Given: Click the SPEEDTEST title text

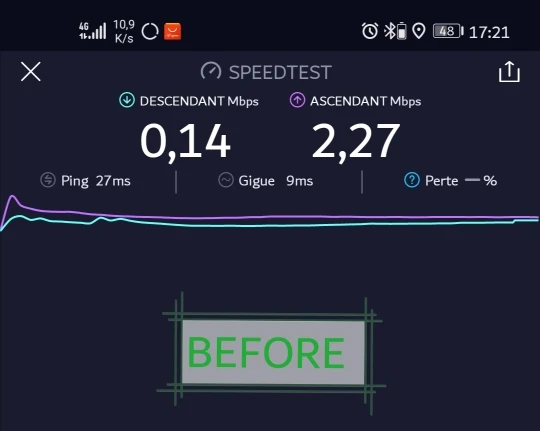Looking at the screenshot, I should [x=280, y=72].
